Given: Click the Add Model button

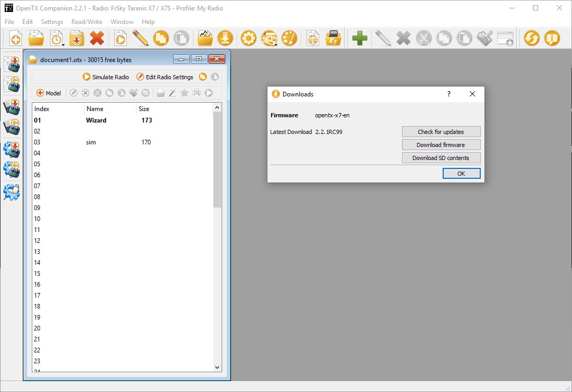Looking at the screenshot, I should (48, 93).
